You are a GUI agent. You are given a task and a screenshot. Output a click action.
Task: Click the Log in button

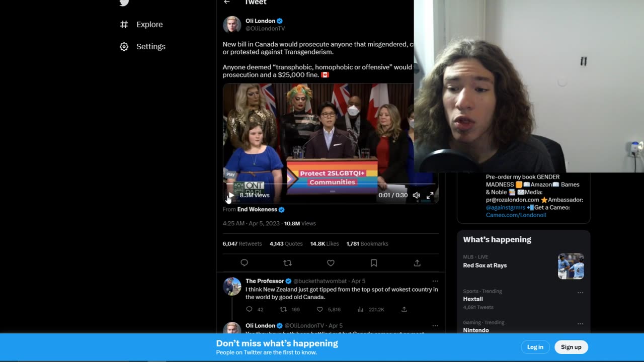pos(535,347)
